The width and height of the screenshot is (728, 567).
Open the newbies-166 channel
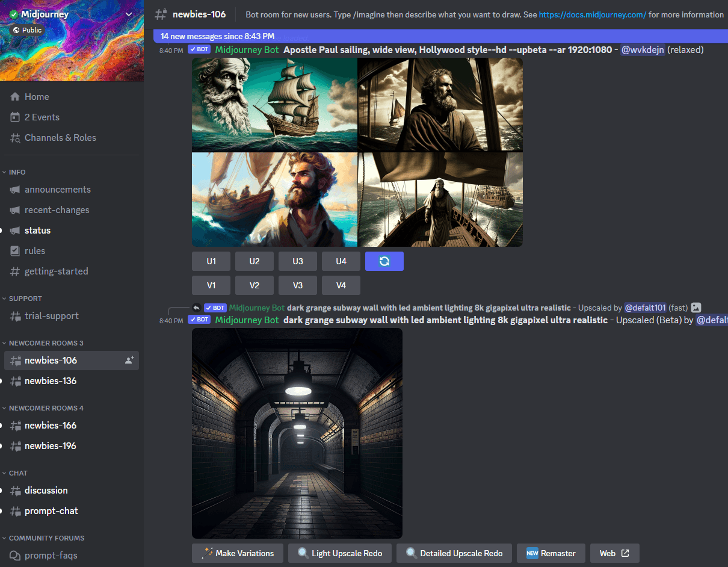(72, 426)
